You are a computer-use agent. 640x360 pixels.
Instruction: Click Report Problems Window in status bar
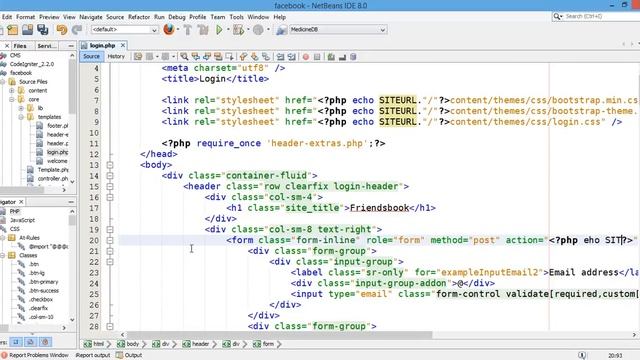click(35, 356)
